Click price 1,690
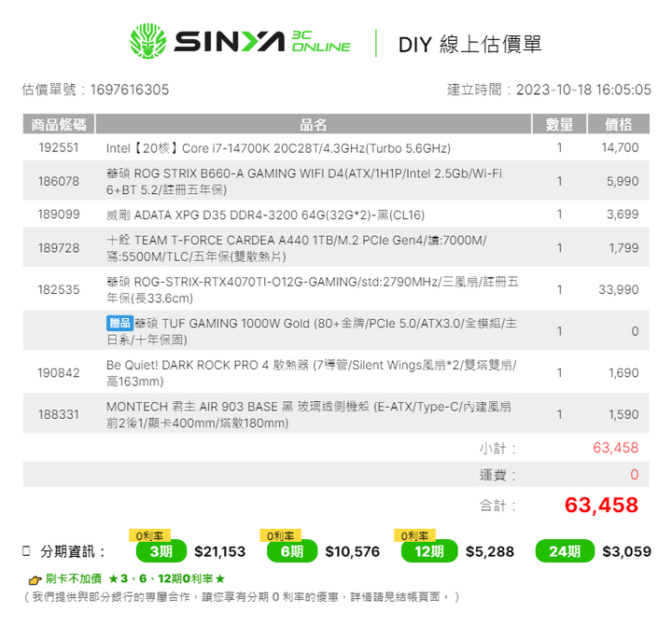Screen dimensions: 672x625 623,373
